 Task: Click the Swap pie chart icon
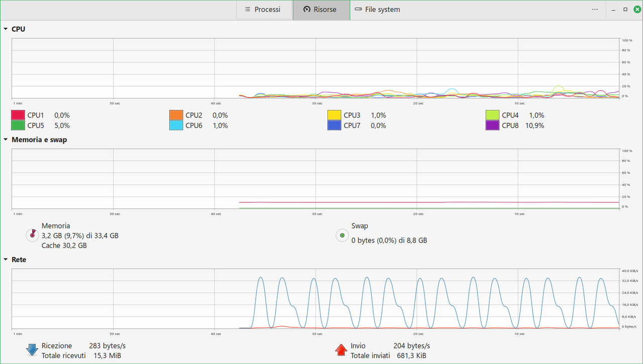coord(342,235)
